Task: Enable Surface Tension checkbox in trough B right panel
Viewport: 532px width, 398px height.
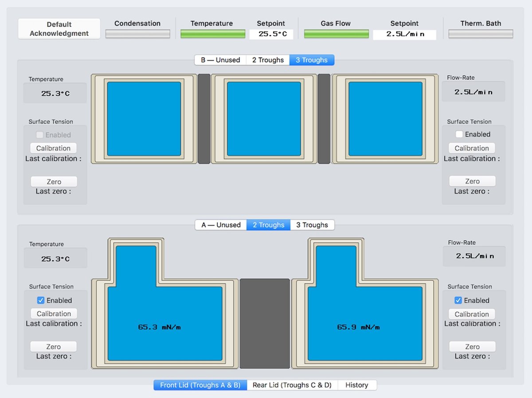Action: 459,134
